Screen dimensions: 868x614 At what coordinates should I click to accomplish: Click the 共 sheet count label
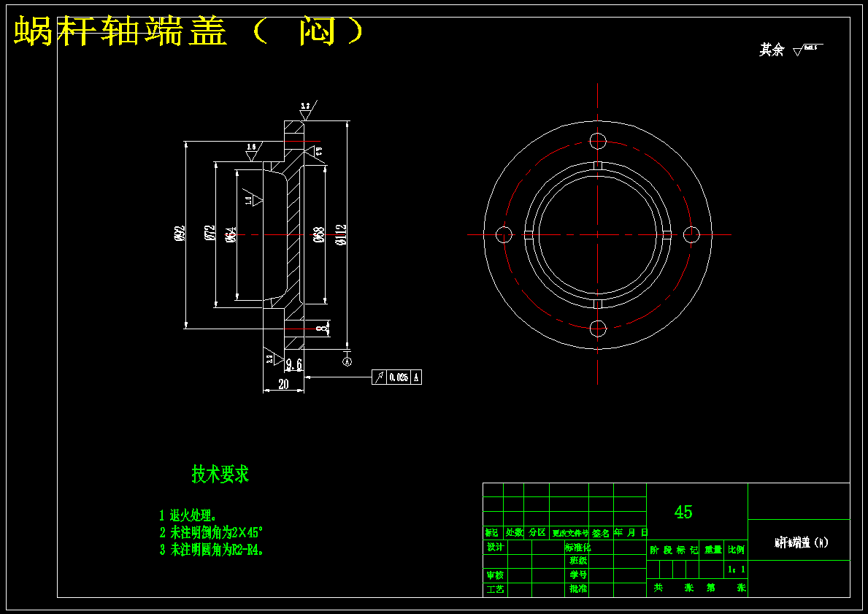658,588
